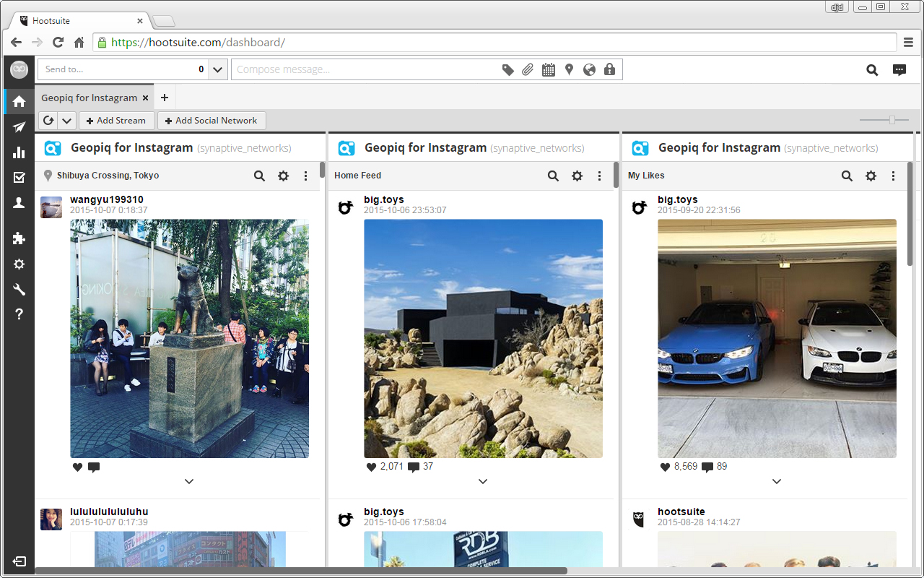Click the Add Stream button
The image size is (924, 578).
click(x=116, y=121)
